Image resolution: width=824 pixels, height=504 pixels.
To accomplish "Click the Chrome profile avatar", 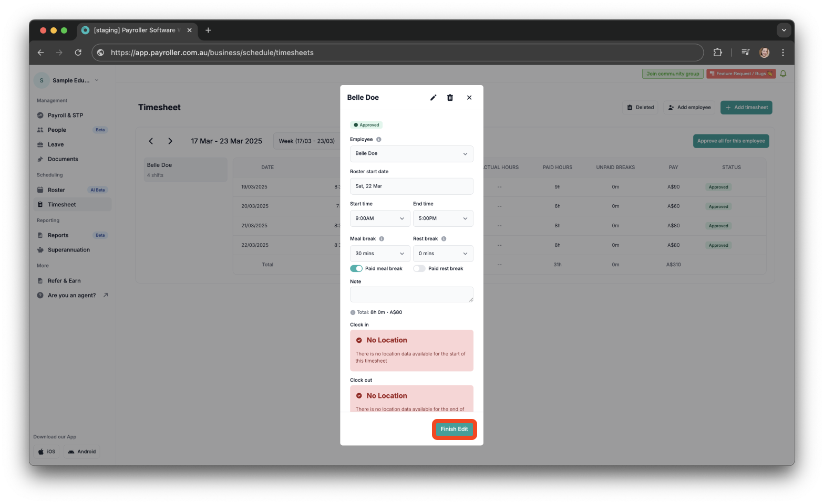I will (x=765, y=52).
